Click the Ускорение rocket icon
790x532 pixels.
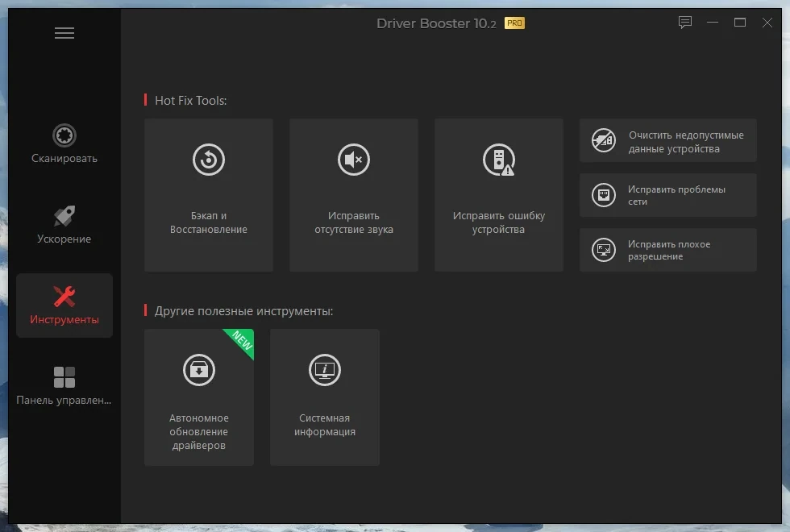click(x=64, y=216)
